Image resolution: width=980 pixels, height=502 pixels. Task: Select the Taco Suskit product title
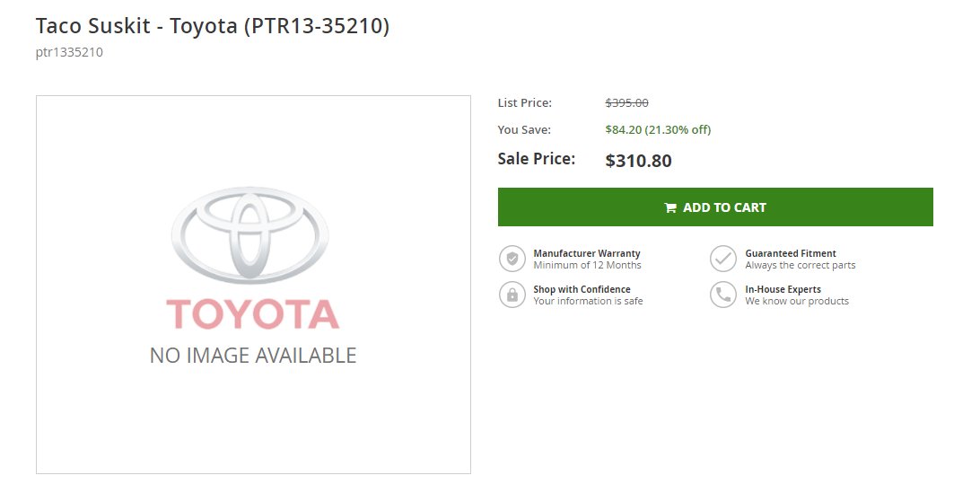(x=213, y=26)
